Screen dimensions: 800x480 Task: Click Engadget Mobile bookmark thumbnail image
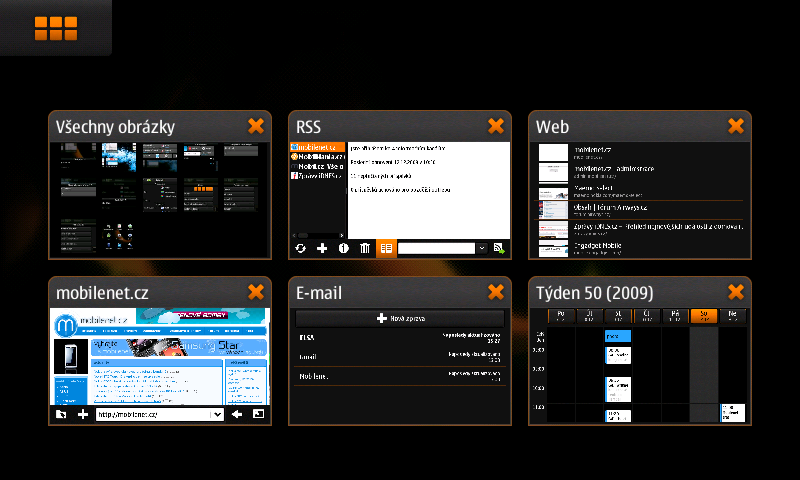coord(553,249)
